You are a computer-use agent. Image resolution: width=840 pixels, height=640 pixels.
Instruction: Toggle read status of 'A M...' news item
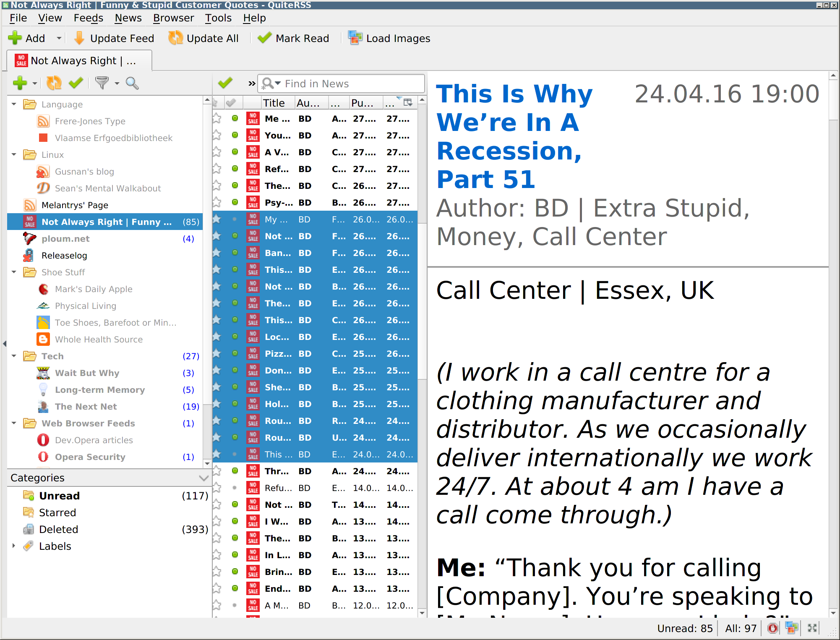[x=235, y=605]
